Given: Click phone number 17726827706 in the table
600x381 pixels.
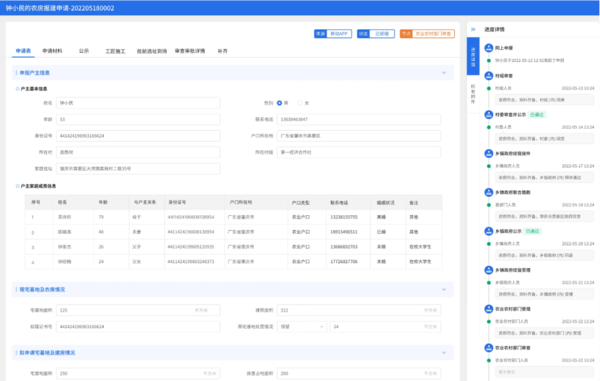Looking at the screenshot, I should pyautogui.click(x=344, y=262).
